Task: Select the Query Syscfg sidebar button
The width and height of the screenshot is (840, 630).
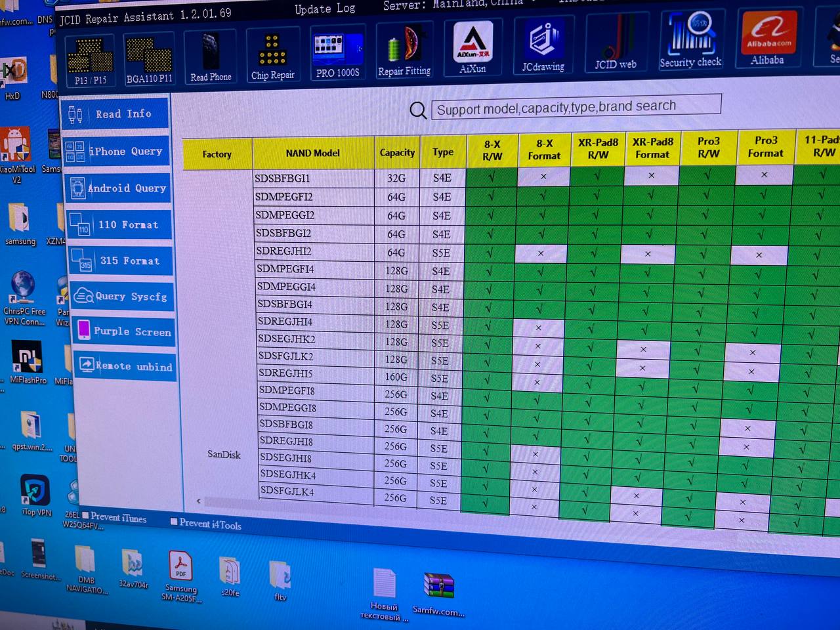Action: pyautogui.click(x=123, y=296)
